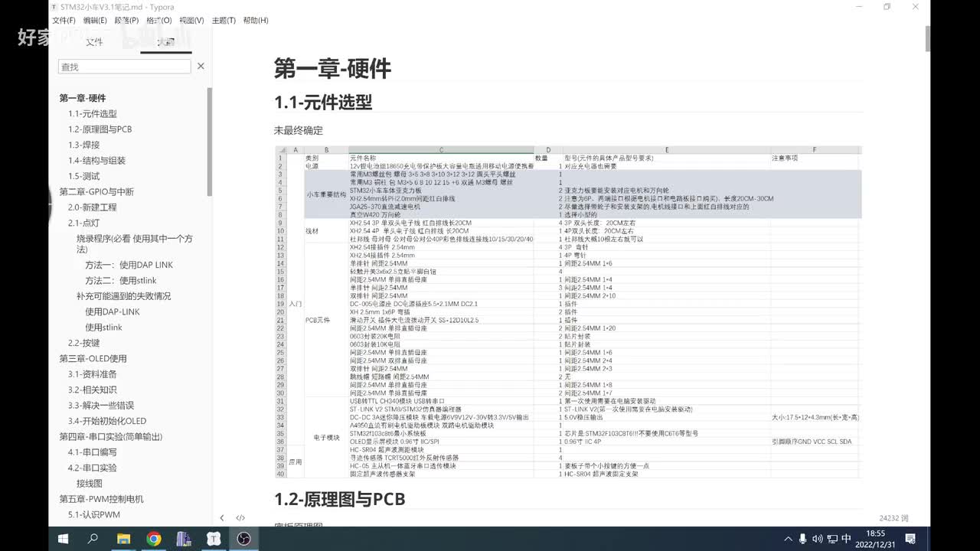Image resolution: width=980 pixels, height=551 pixels.
Task: Click the outline sidebar scrollbar
Action: [210, 142]
